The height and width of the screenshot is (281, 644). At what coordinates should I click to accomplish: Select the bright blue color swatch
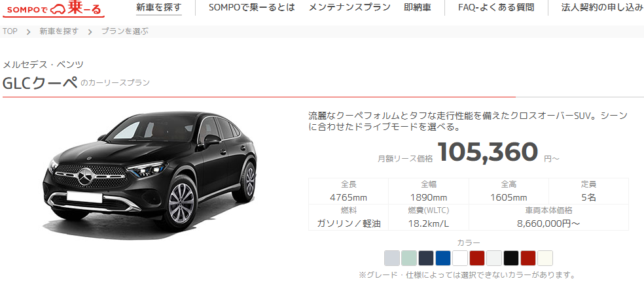[443, 258]
